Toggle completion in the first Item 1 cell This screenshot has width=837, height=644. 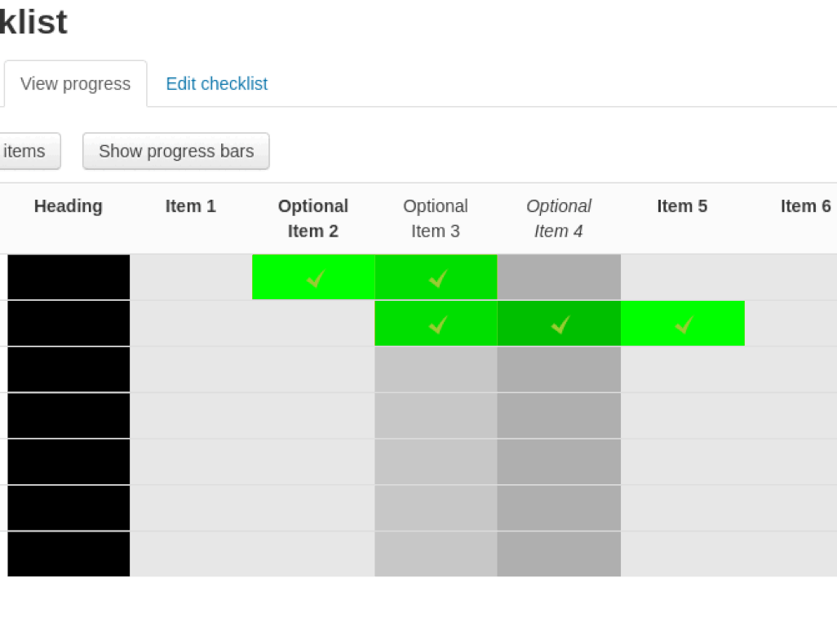pos(191,277)
